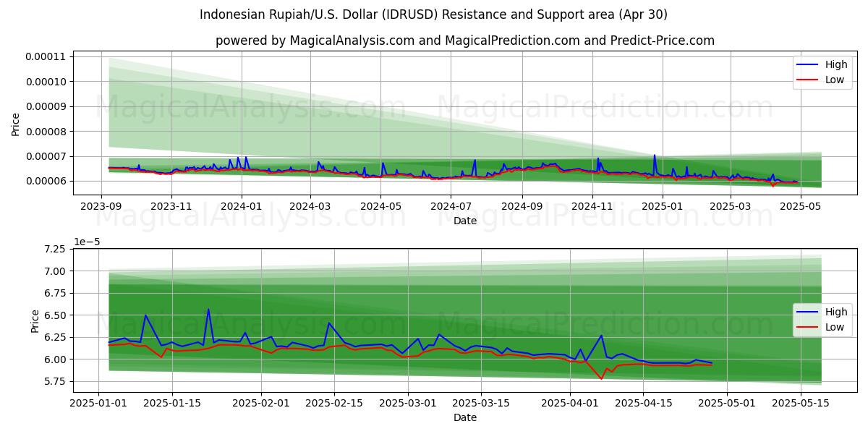Viewport: 868px width, 434px height.
Task: Click the '0.00006' y-axis tick label
Action: click(46, 182)
